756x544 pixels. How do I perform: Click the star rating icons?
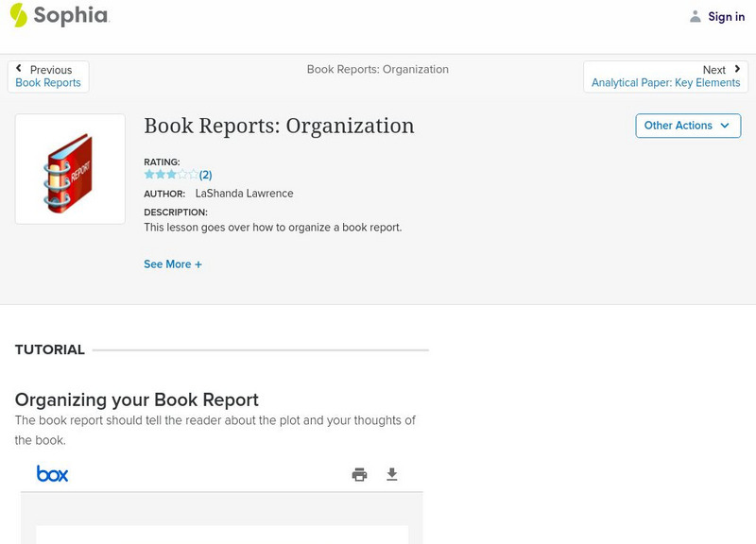click(x=171, y=175)
